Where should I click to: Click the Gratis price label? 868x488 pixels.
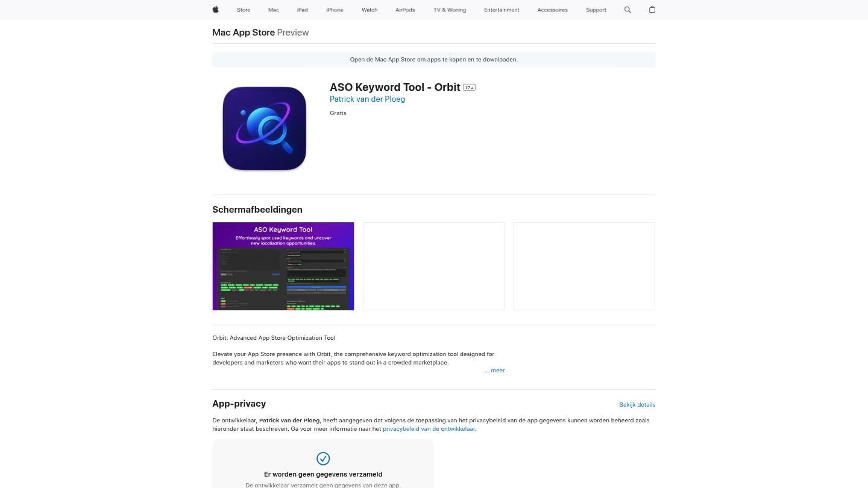pyautogui.click(x=338, y=113)
